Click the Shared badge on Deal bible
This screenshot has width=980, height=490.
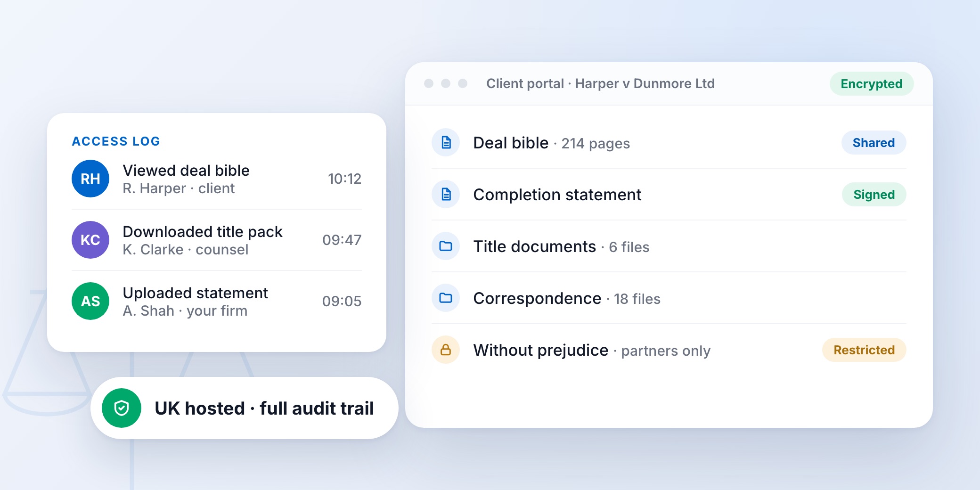coord(874,143)
